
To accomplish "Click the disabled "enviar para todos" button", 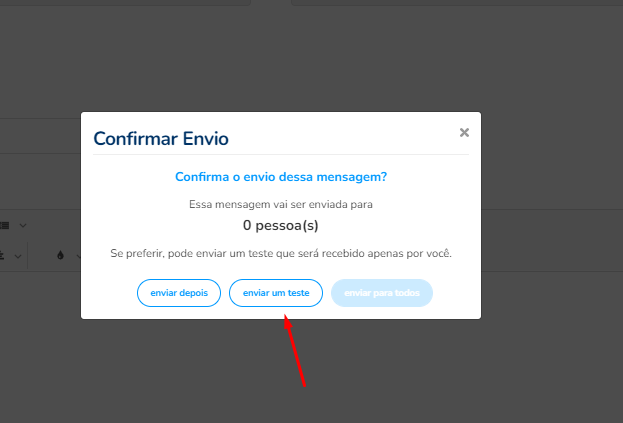I will click(x=382, y=293).
